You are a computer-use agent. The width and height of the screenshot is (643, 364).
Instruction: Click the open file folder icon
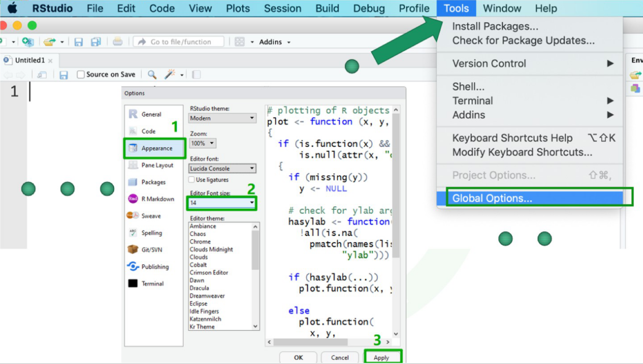pyautogui.click(x=49, y=42)
